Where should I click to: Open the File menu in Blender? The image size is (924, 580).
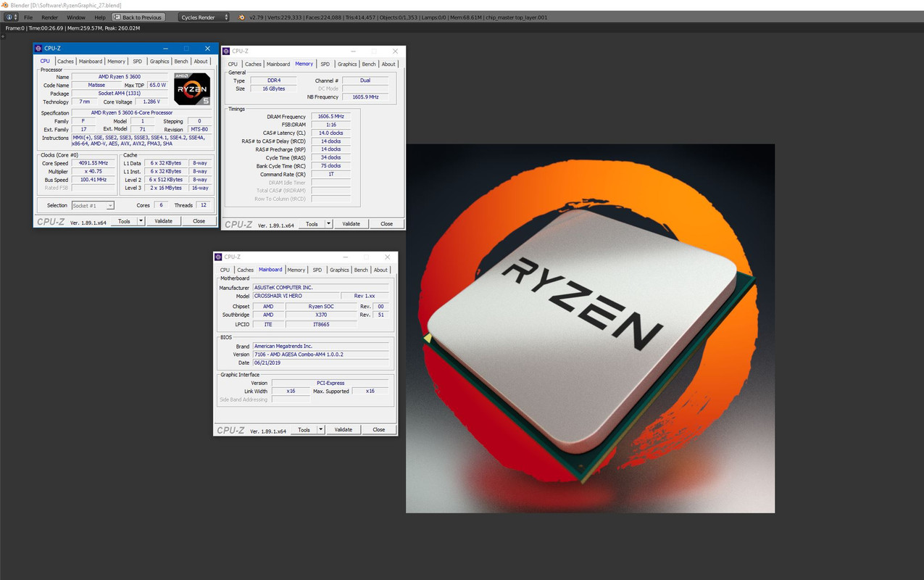(x=28, y=17)
